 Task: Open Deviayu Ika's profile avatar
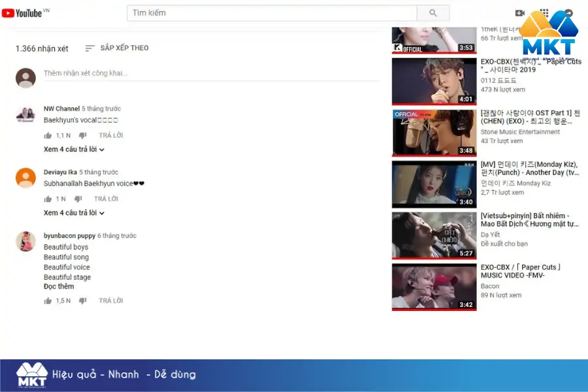pyautogui.click(x=25, y=178)
